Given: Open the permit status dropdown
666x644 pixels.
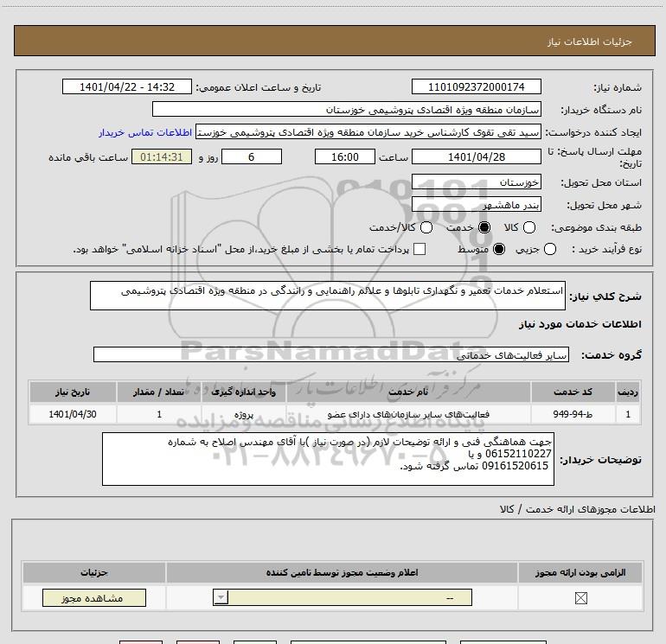Looking at the screenshot, I should click(343, 597).
